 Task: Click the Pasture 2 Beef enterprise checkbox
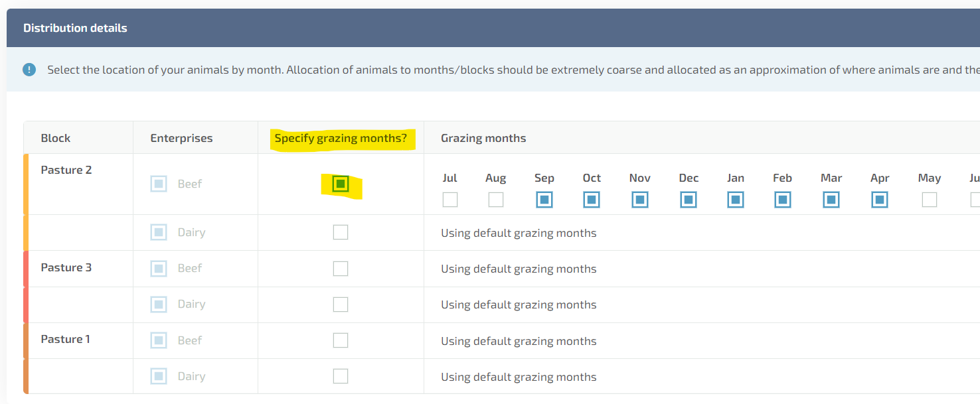pos(159,184)
